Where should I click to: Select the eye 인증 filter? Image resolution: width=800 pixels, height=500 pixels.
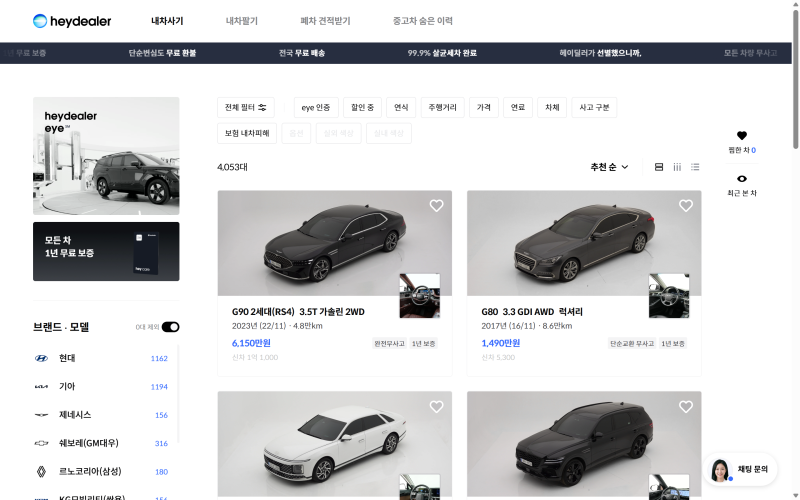click(x=316, y=107)
